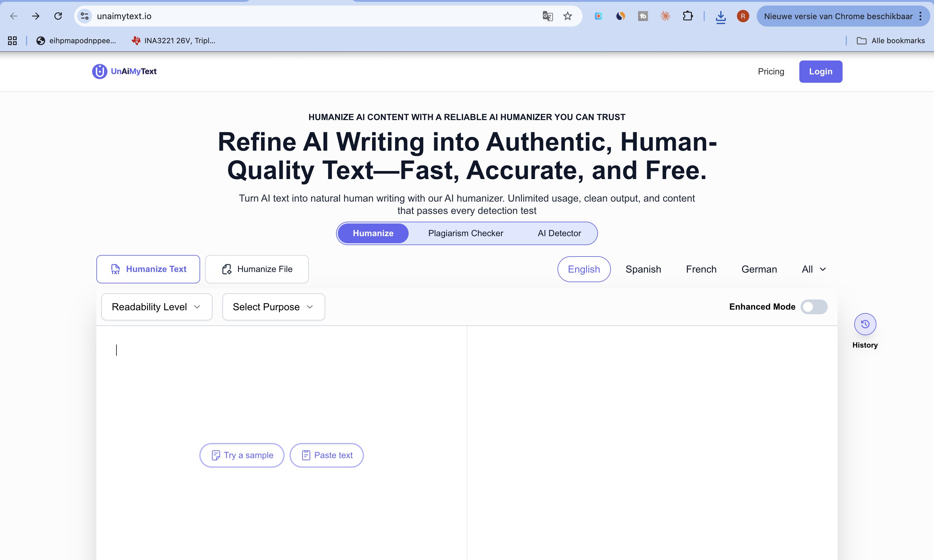Viewport: 934px width, 560px height.
Task: Expand the All languages dropdown
Action: 814,269
